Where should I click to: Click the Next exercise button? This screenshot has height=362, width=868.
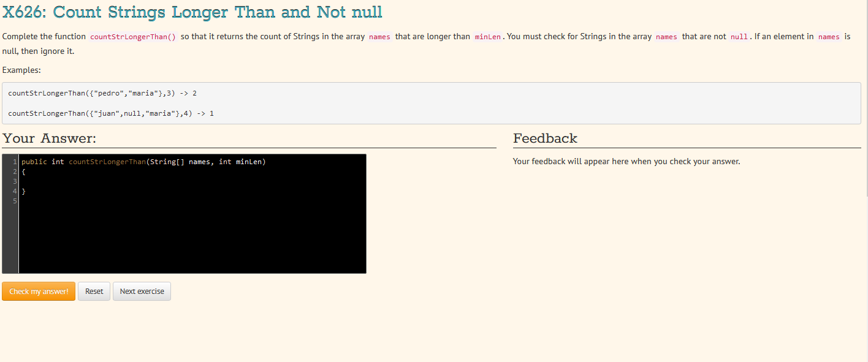[x=142, y=291]
